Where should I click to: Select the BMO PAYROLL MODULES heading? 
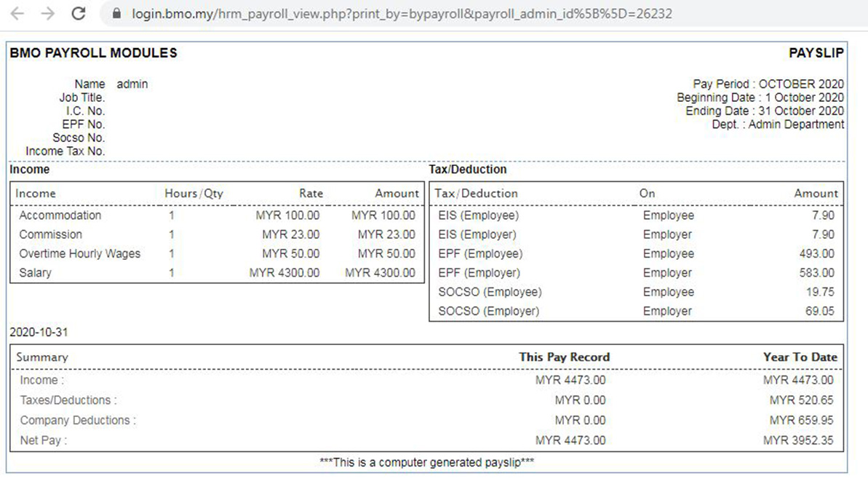pos(94,53)
